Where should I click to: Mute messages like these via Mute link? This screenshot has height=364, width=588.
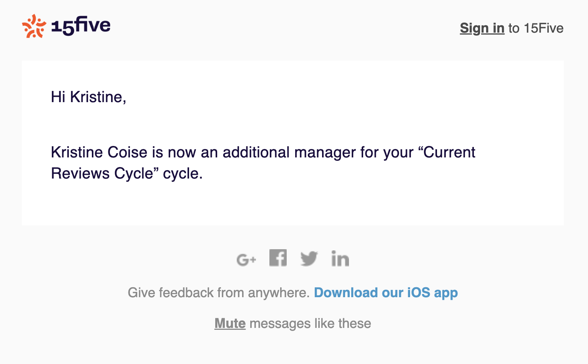[230, 323]
